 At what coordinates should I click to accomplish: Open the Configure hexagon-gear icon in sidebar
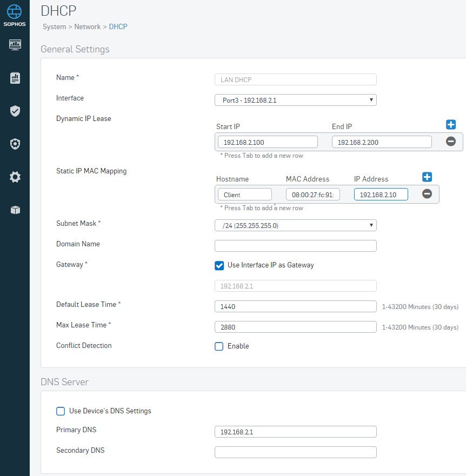[x=15, y=144]
